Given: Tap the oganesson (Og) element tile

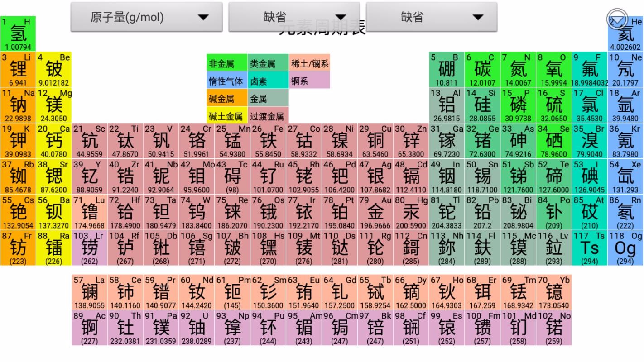Looking at the screenshot, I should pos(625,248).
